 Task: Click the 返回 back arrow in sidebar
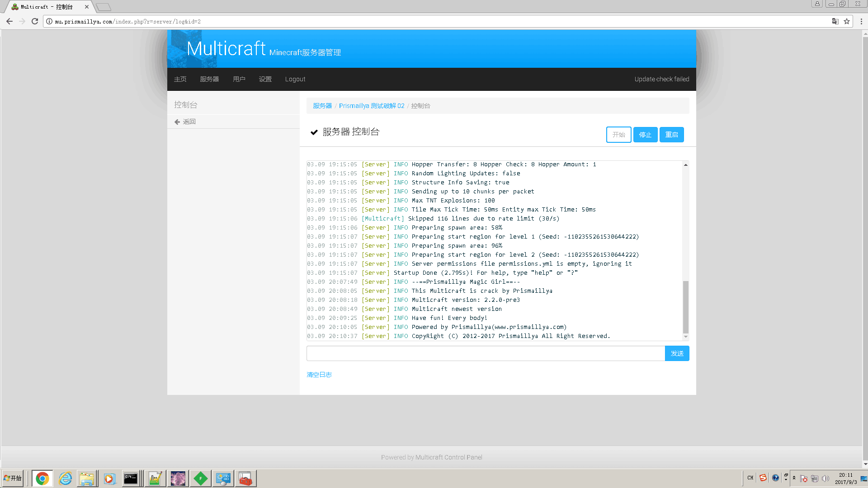(177, 122)
